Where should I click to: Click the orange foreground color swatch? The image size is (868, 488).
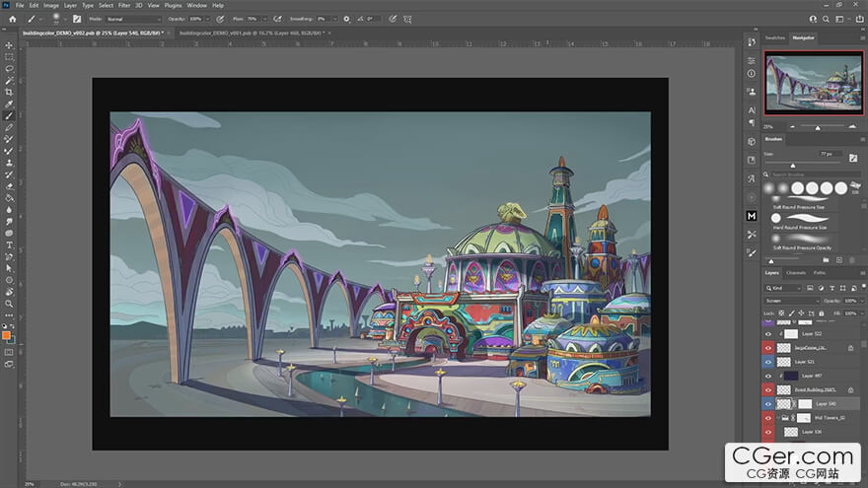click(7, 335)
